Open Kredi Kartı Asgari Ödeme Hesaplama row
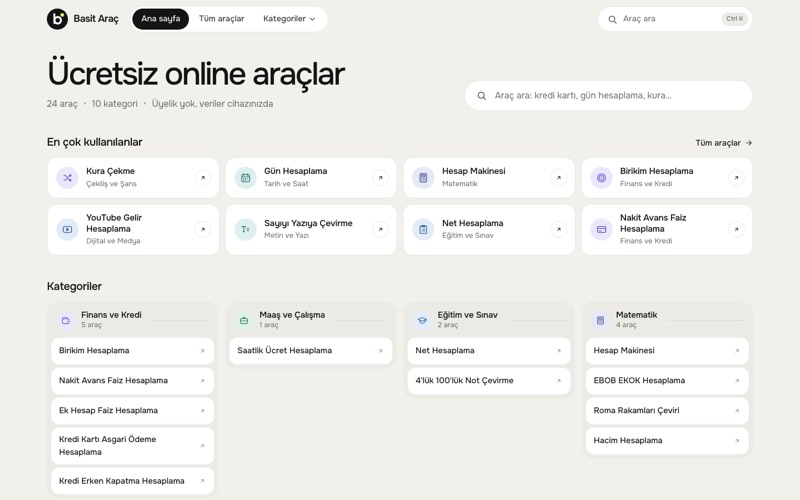 pos(133,446)
